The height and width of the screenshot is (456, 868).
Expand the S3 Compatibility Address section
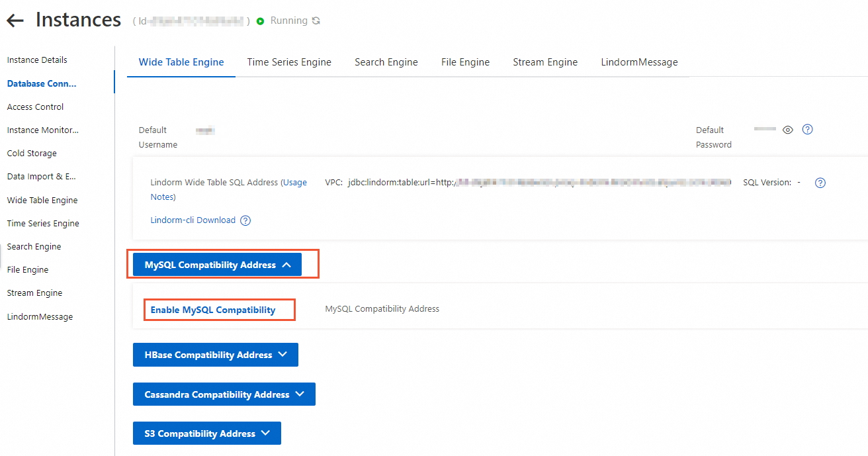[x=207, y=433]
